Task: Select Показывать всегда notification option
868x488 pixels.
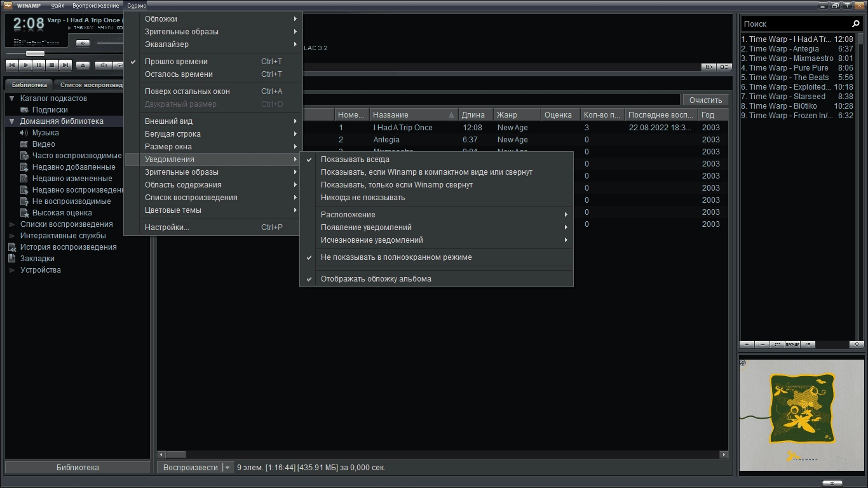Action: [437, 159]
